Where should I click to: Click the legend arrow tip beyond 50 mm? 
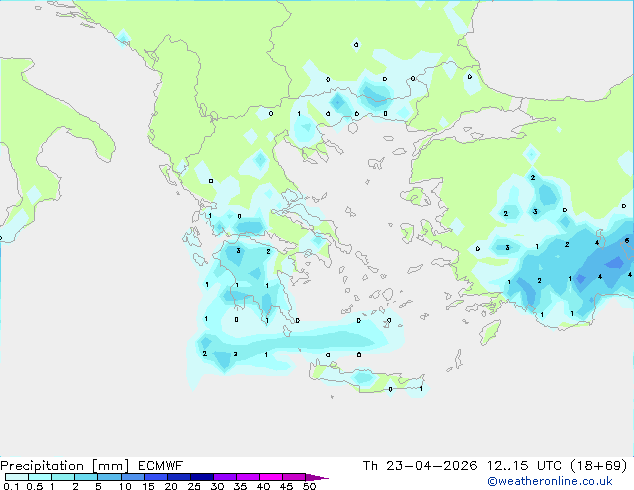[317, 477]
